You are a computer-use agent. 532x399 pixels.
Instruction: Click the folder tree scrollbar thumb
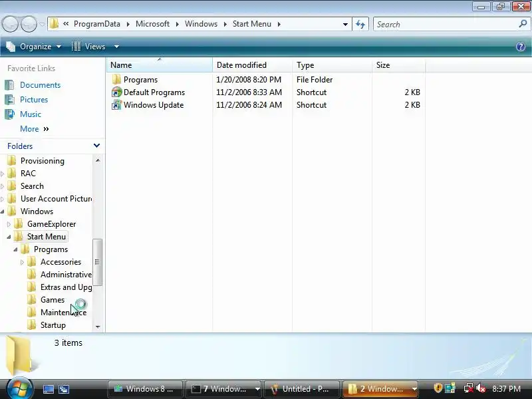(97, 262)
